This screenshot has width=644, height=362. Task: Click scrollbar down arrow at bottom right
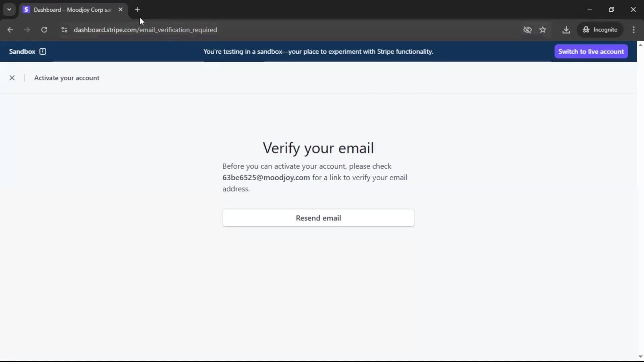point(640,357)
